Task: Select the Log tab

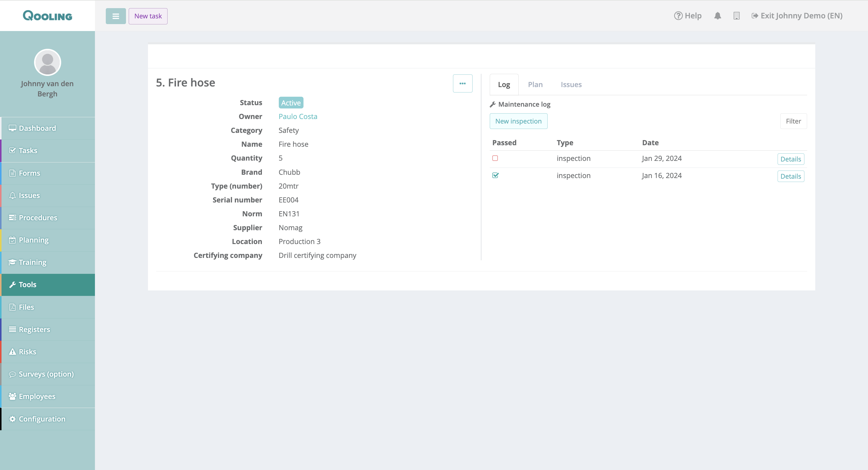Action: [504, 85]
